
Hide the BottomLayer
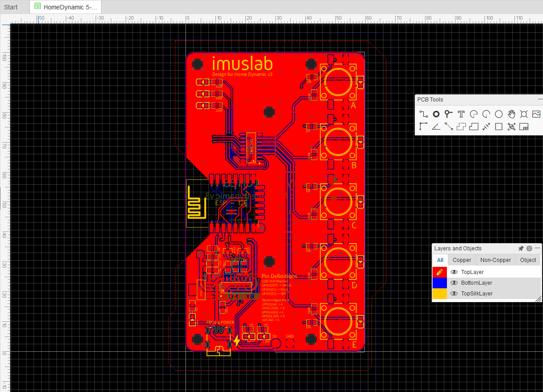(455, 282)
